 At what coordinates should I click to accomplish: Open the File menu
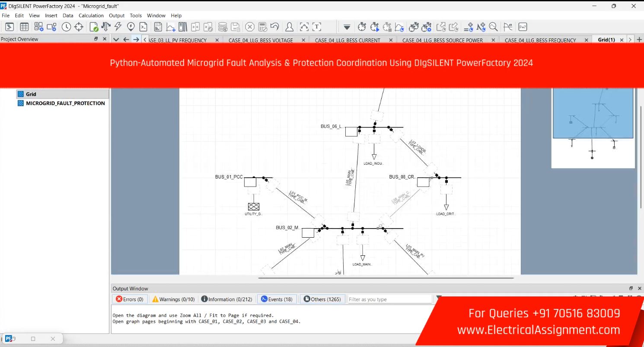[x=6, y=16]
